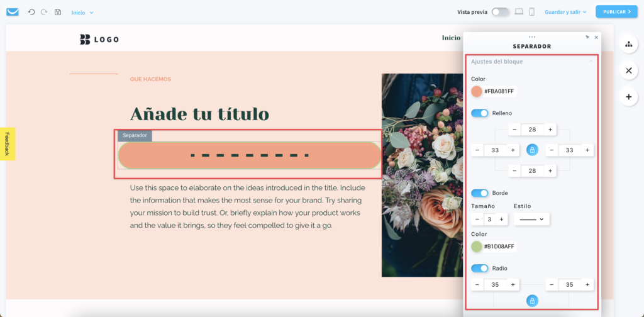Image resolution: width=644 pixels, height=317 pixels.
Task: Switch to mobile view icon
Action: point(532,12)
